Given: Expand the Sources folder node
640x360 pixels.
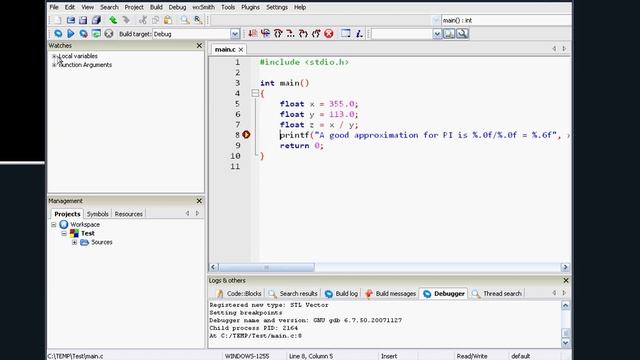Looking at the screenshot, I should tap(74, 242).
